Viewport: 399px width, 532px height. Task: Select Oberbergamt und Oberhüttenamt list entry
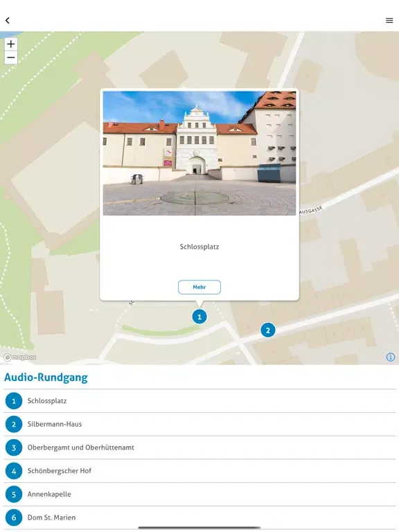[199, 447]
